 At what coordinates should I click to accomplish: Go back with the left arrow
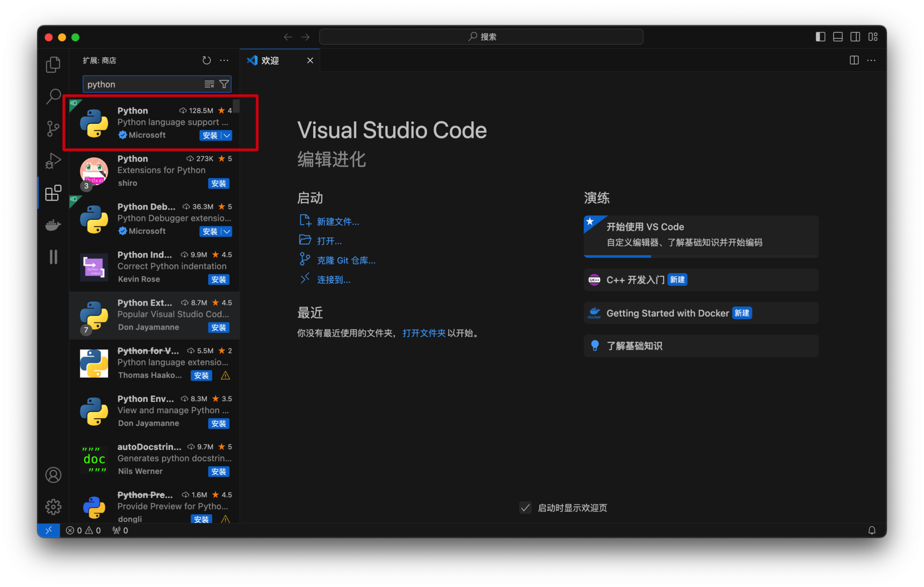[288, 37]
